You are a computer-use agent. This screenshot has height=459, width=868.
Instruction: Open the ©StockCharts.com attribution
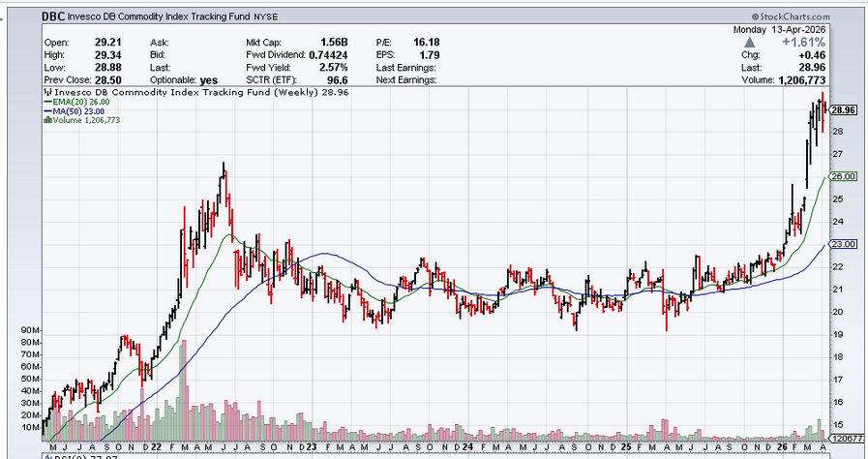792,17
